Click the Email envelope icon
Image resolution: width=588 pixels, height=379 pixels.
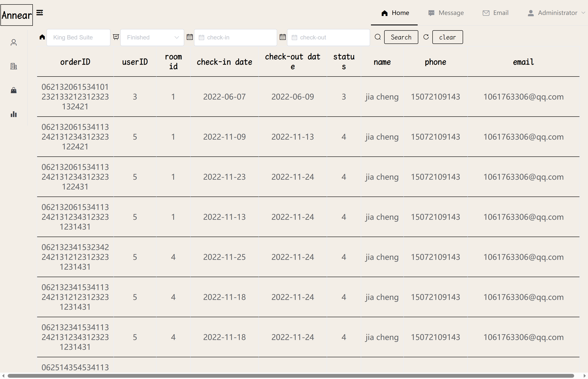pyautogui.click(x=486, y=13)
